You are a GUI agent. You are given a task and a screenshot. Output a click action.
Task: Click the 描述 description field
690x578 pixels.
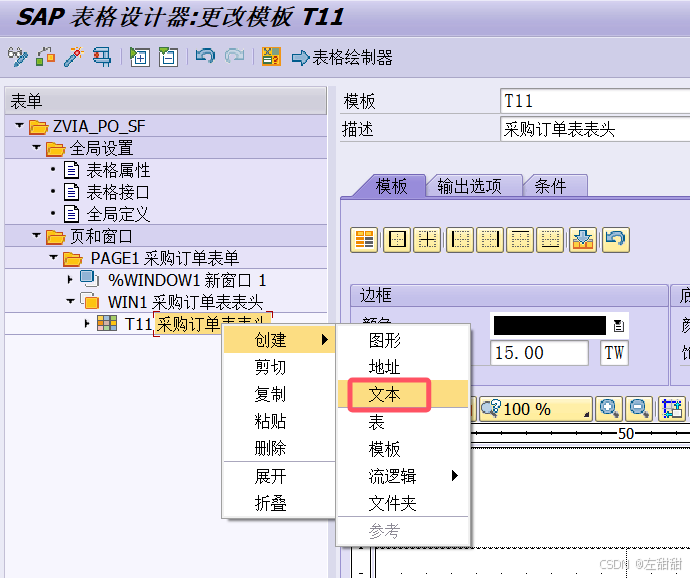(595, 129)
